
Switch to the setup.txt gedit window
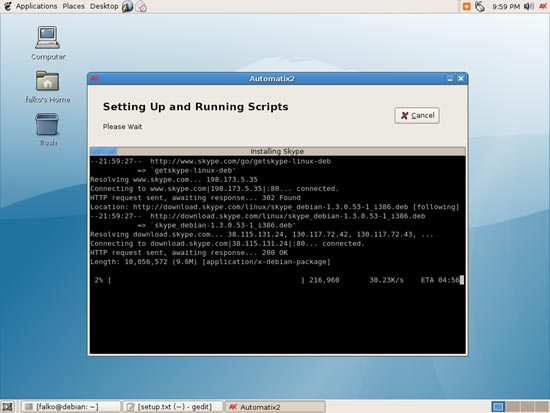[x=174, y=407]
